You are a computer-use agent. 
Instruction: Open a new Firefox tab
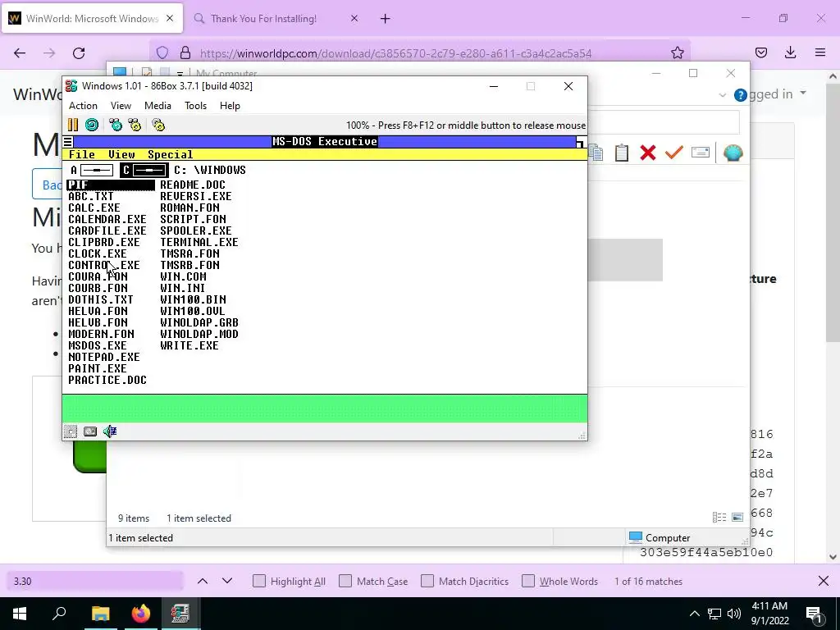[386, 19]
